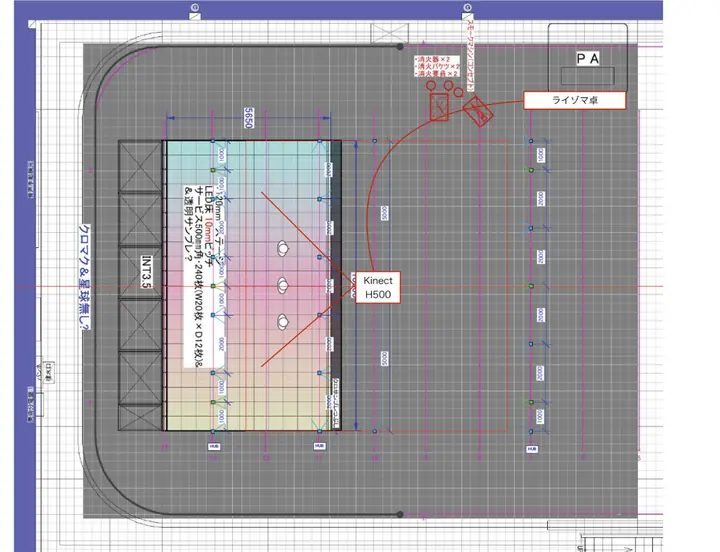Select the middle performer symbol on stage
The height and width of the screenshot is (552, 720).
[x=285, y=285]
